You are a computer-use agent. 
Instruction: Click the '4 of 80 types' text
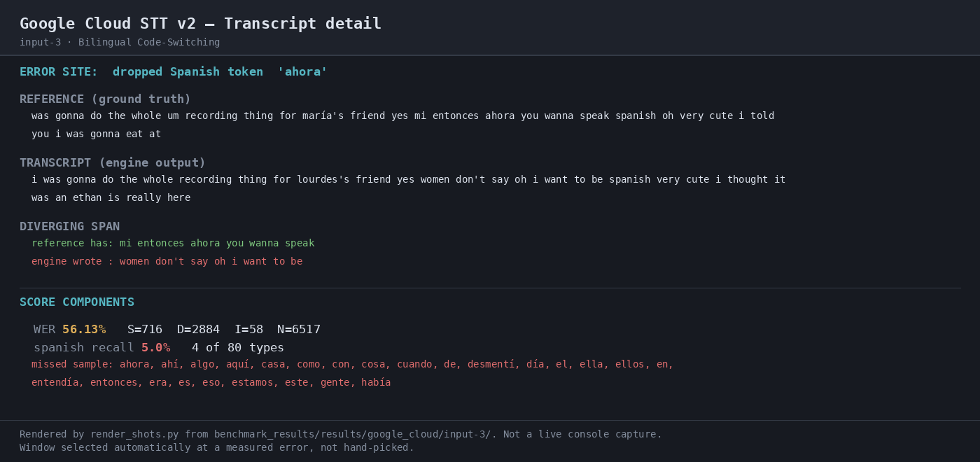(x=238, y=348)
